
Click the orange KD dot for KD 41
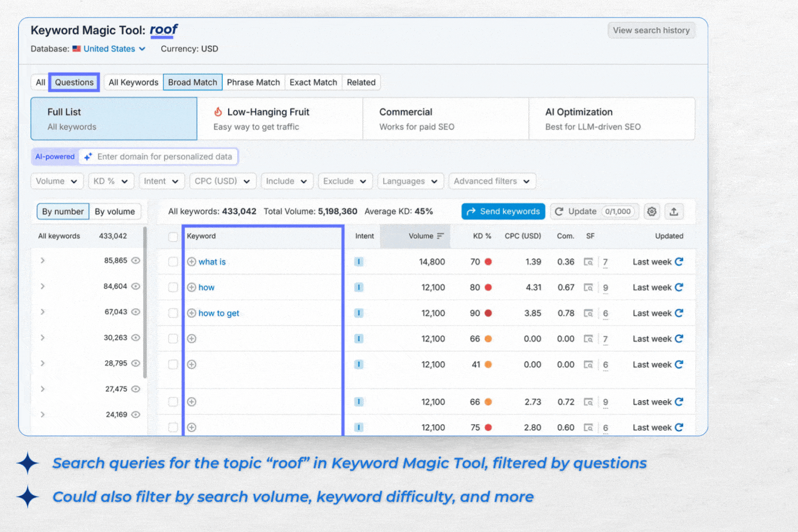pyautogui.click(x=488, y=364)
